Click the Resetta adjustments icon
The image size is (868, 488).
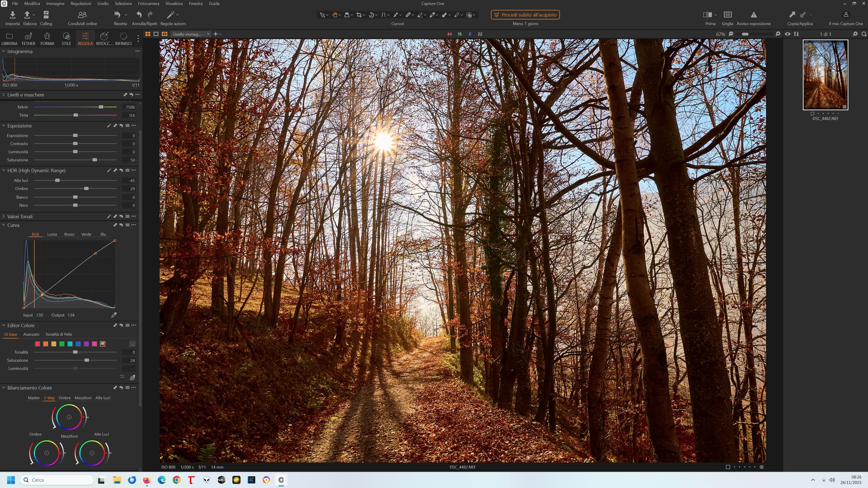click(118, 15)
